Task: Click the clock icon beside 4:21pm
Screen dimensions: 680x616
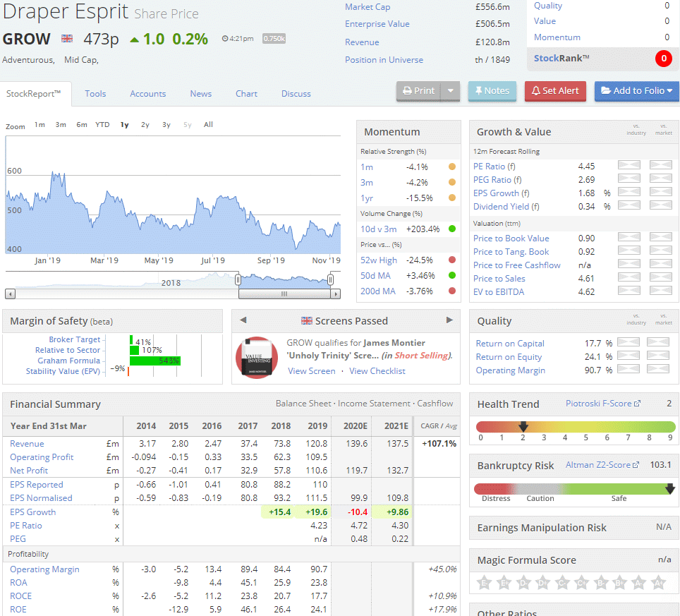Action: click(225, 39)
